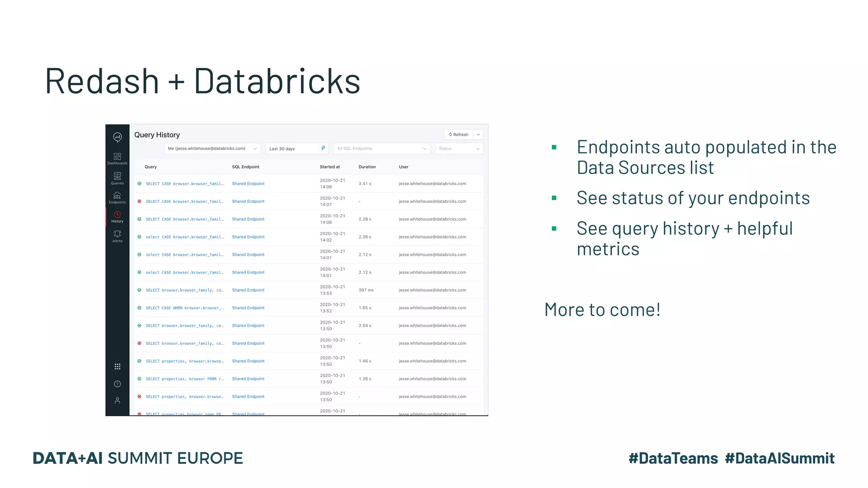This screenshot has width=868, height=488.
Task: Open Shared Endpoint link in first row
Action: (248, 184)
